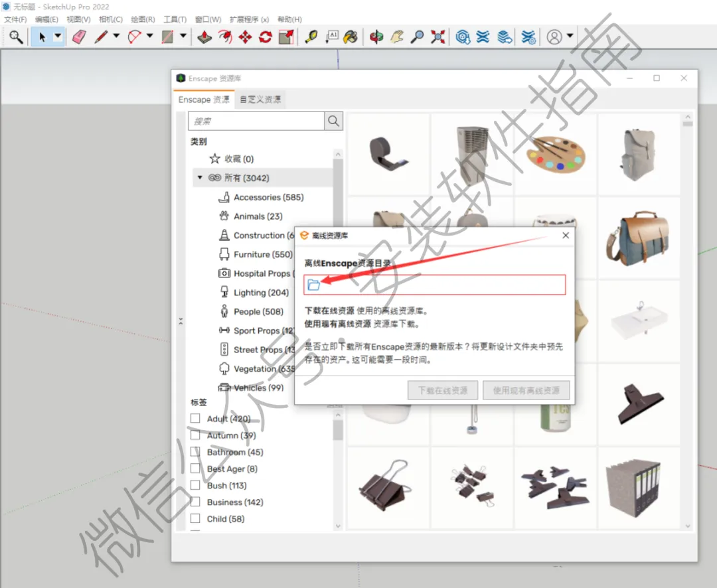The image size is (717, 588).
Task: Select the paint palette asset thumbnail
Action: point(556,153)
